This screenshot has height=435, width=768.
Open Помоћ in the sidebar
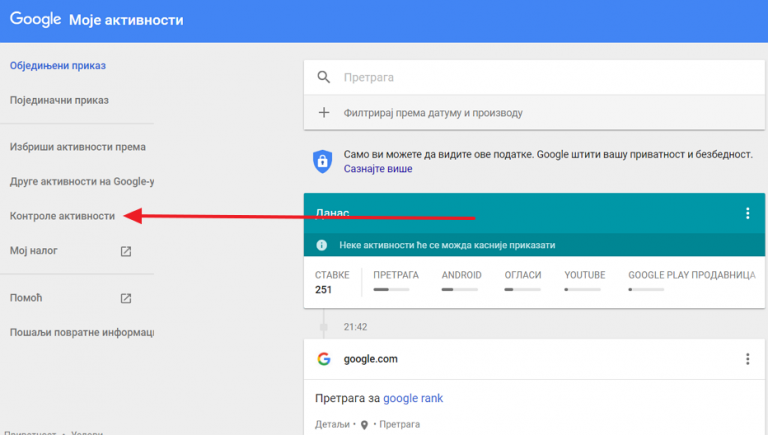26,298
